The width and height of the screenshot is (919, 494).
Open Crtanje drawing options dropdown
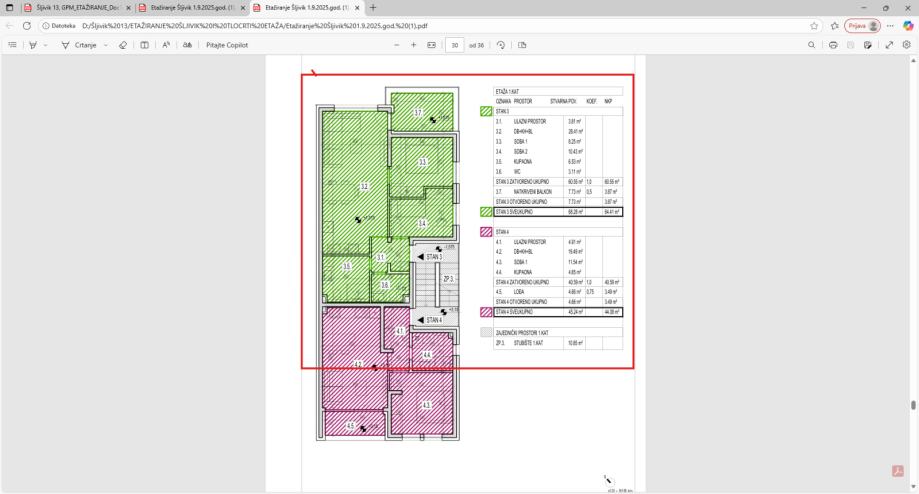click(x=105, y=45)
